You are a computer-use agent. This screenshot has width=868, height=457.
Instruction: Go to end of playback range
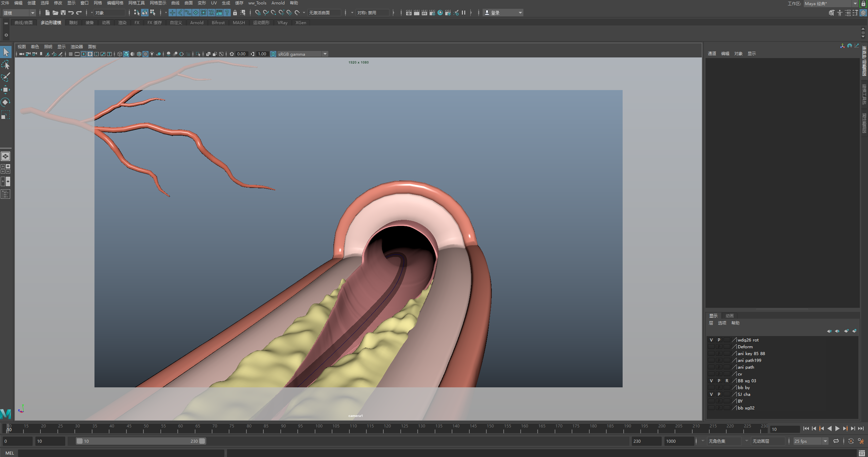(861, 429)
